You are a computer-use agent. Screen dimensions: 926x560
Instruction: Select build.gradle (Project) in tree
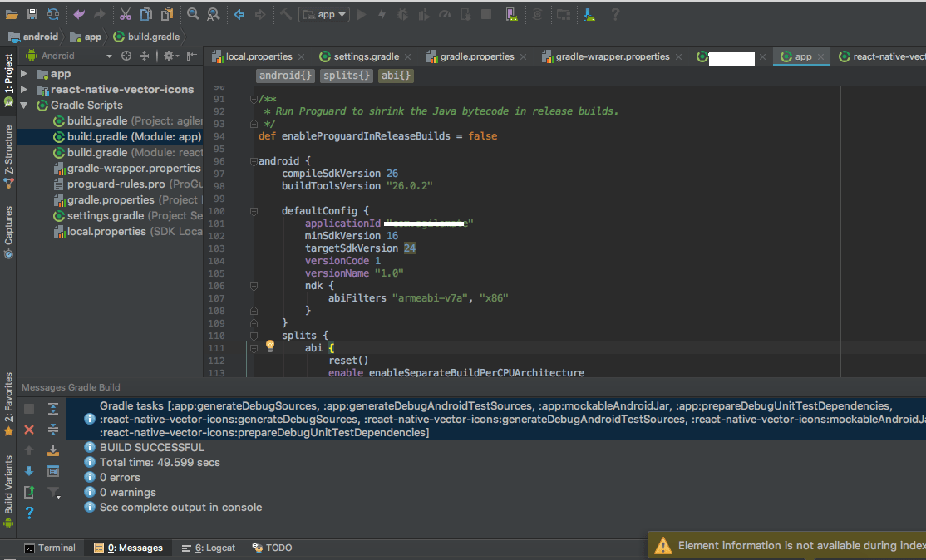click(128, 121)
